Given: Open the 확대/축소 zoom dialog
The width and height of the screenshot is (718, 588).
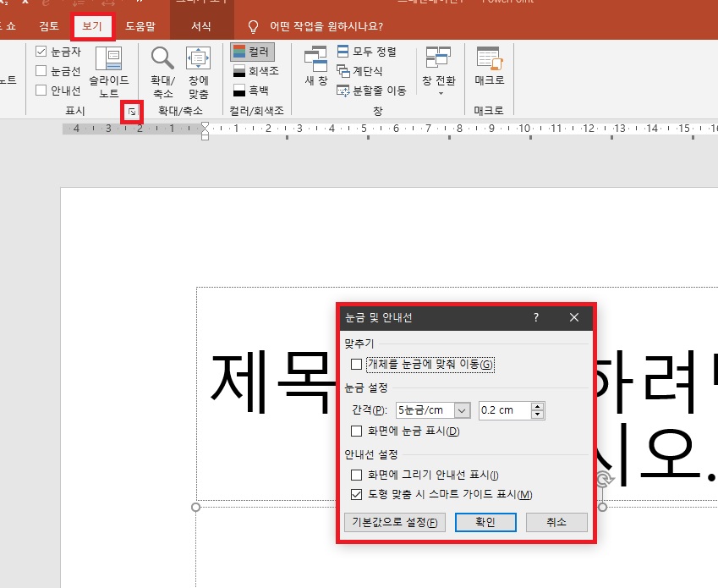Looking at the screenshot, I should [162, 72].
